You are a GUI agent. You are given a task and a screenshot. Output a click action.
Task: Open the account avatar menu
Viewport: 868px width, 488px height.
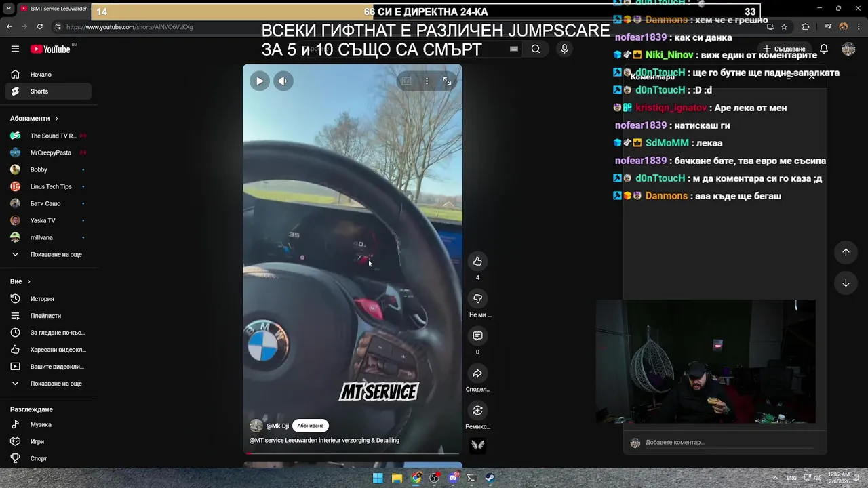click(848, 49)
